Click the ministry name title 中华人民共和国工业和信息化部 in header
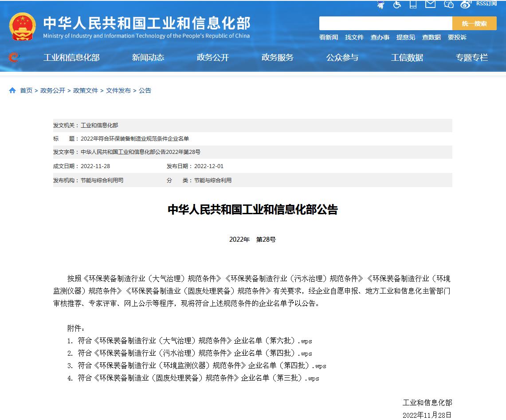Screen dimensions: 506x420 (x=147, y=23)
